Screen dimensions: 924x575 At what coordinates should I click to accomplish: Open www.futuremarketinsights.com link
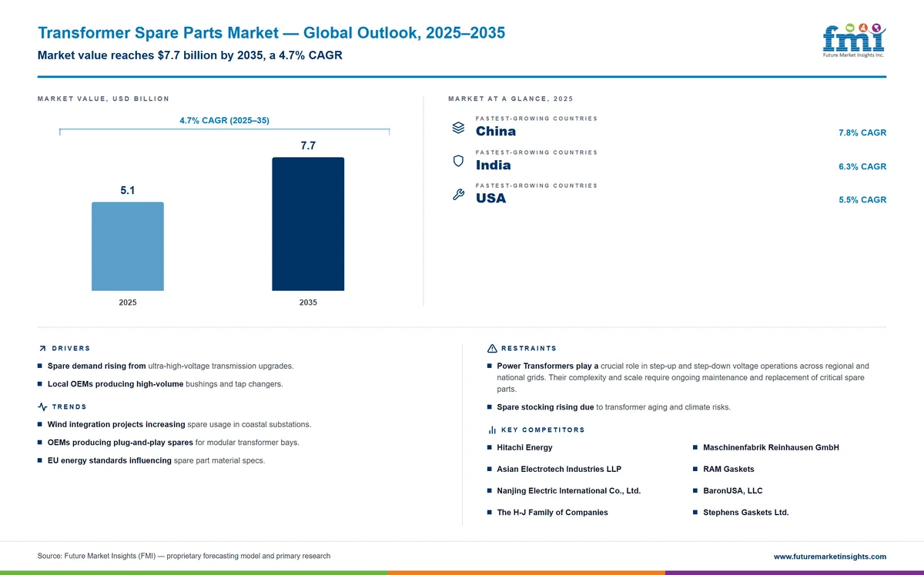(829, 557)
